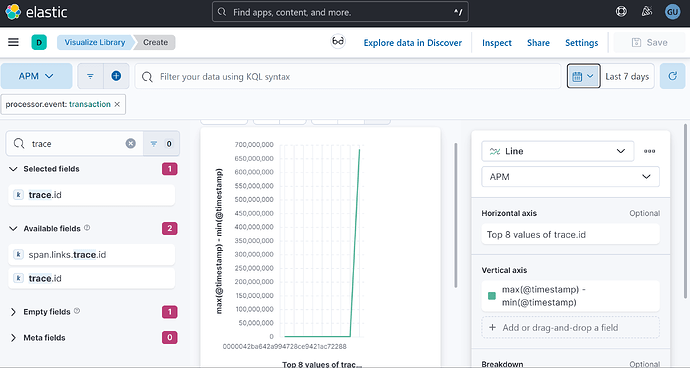Open the GU user avatar menu
The height and width of the screenshot is (368, 690).
(672, 12)
